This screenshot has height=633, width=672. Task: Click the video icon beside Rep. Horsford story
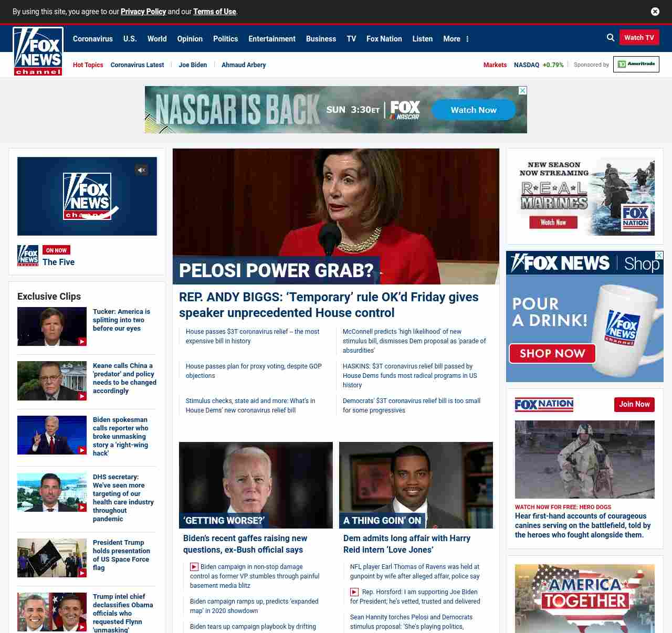click(x=354, y=592)
